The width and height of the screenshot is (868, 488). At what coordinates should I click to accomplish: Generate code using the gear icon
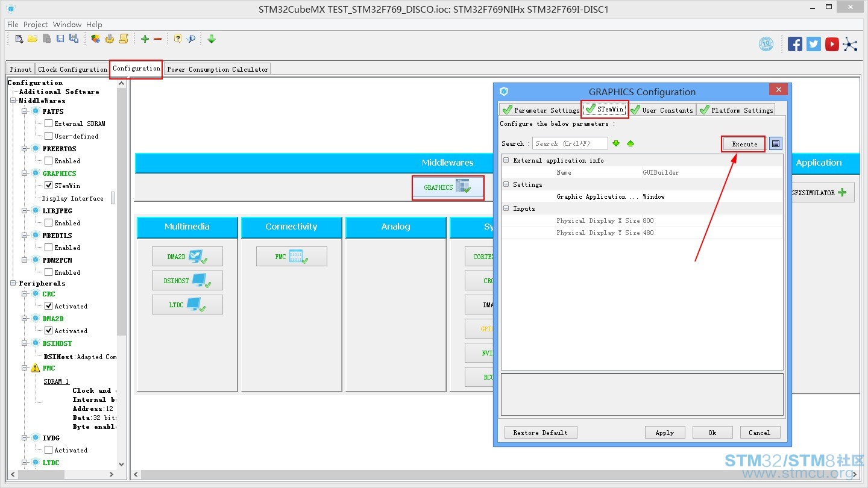pyautogui.click(x=110, y=39)
